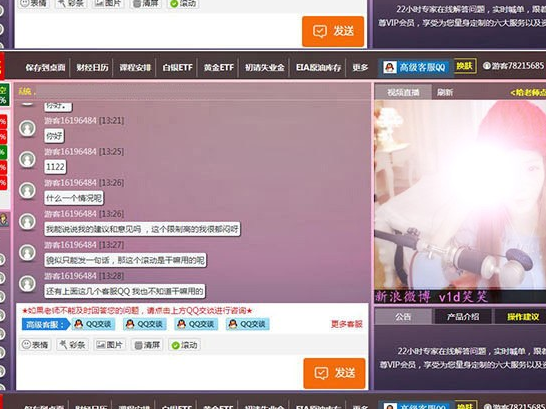Click the orange 发送 send button
Screen dimensions: 546x409
coord(334,373)
